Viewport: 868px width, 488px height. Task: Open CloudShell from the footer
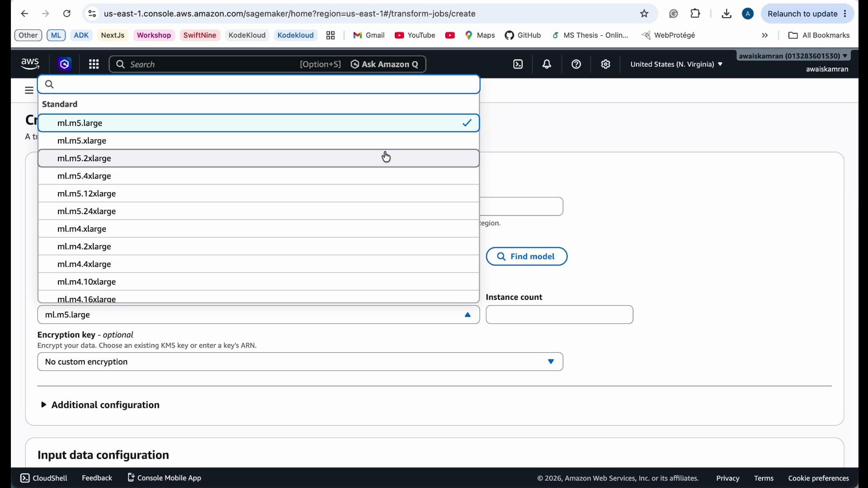[x=44, y=478]
